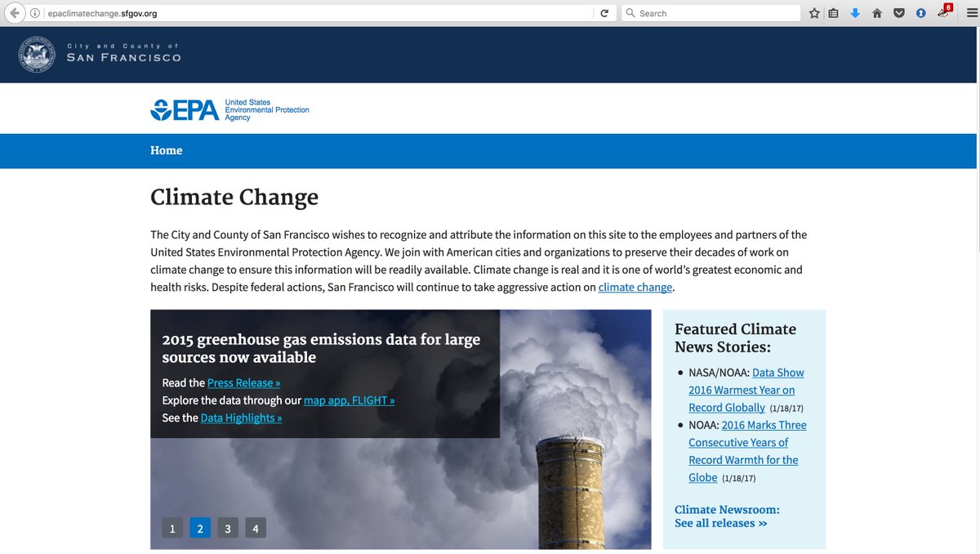Click the EPA logo
The image size is (980, 554).
185,109
